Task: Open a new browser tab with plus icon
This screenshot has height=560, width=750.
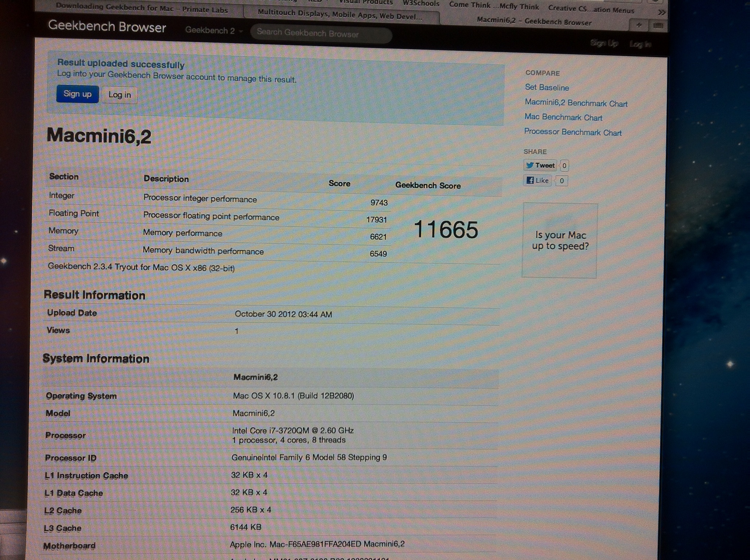Action: 639,25
